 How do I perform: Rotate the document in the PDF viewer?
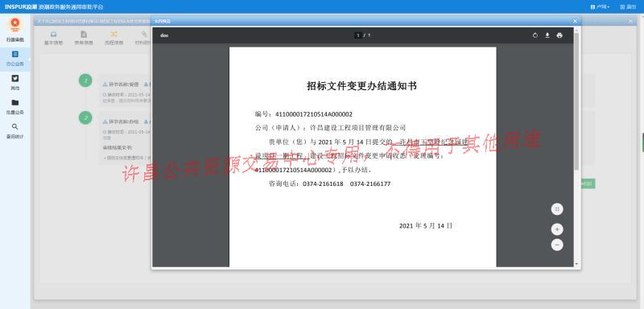click(x=535, y=35)
